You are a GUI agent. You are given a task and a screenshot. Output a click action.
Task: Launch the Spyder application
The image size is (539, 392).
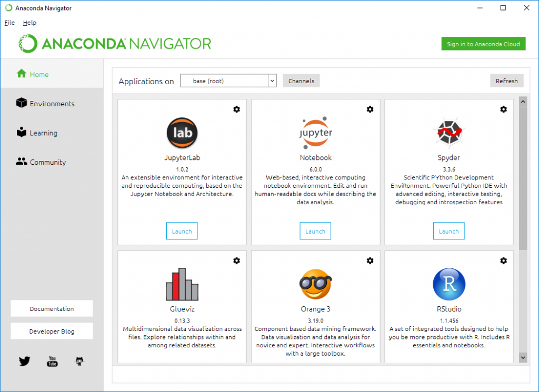point(448,231)
